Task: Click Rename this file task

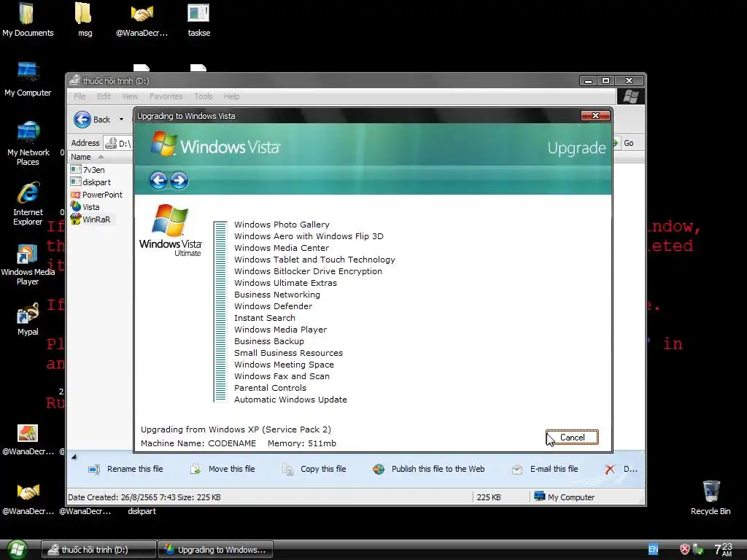Action: [x=125, y=469]
